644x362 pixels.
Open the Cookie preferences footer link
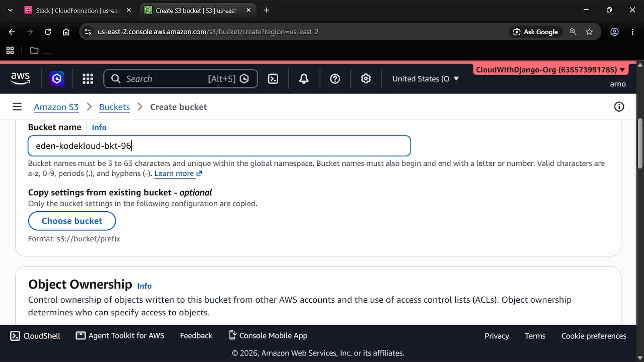(x=594, y=336)
